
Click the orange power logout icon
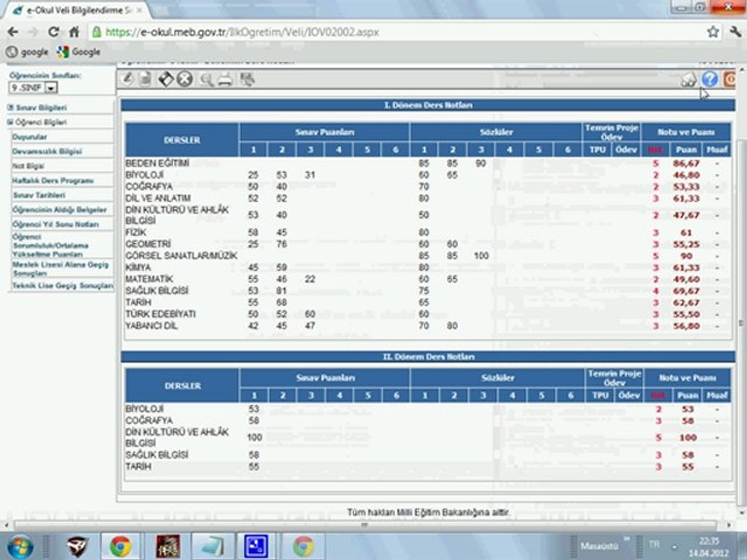(730, 79)
